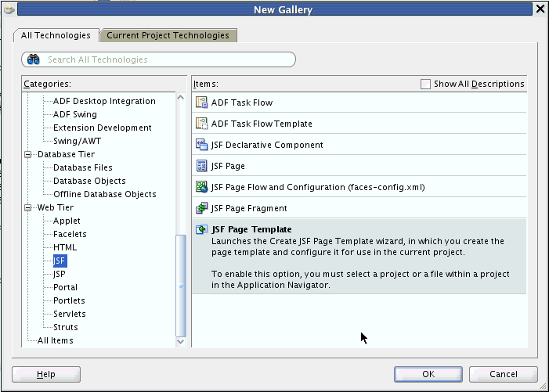Select ADF Desktop Integration category
The width and height of the screenshot is (549, 392).
point(104,101)
